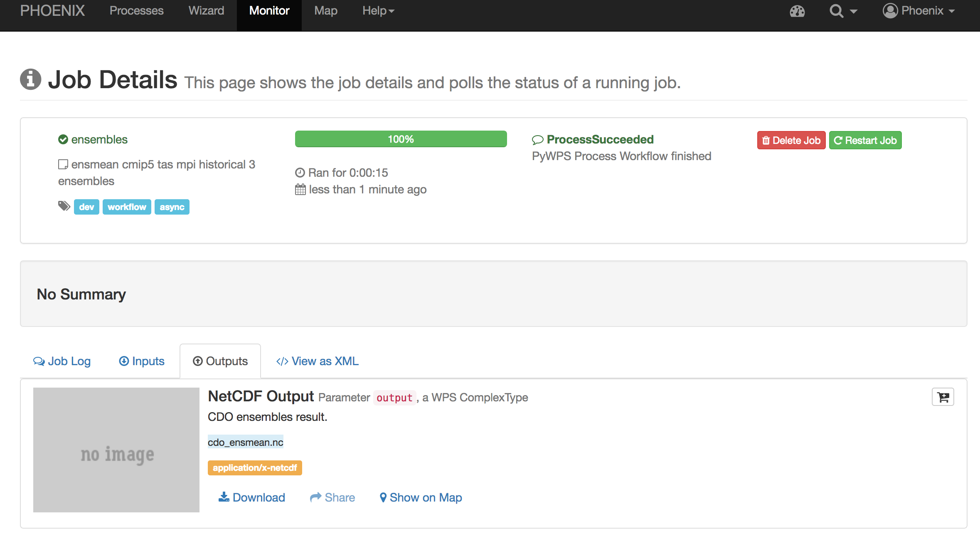Click the tags icon next to dev
This screenshot has height=539, width=980.
(64, 206)
